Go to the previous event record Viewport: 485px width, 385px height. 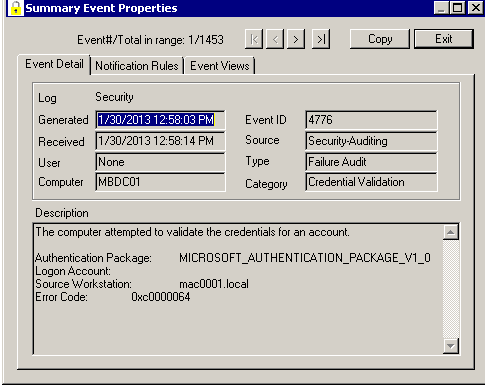275,39
